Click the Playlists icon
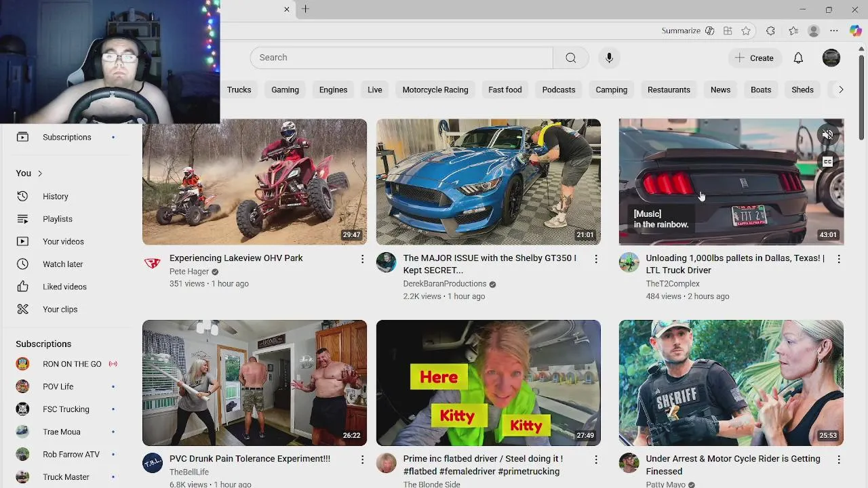868x488 pixels. [22, 219]
